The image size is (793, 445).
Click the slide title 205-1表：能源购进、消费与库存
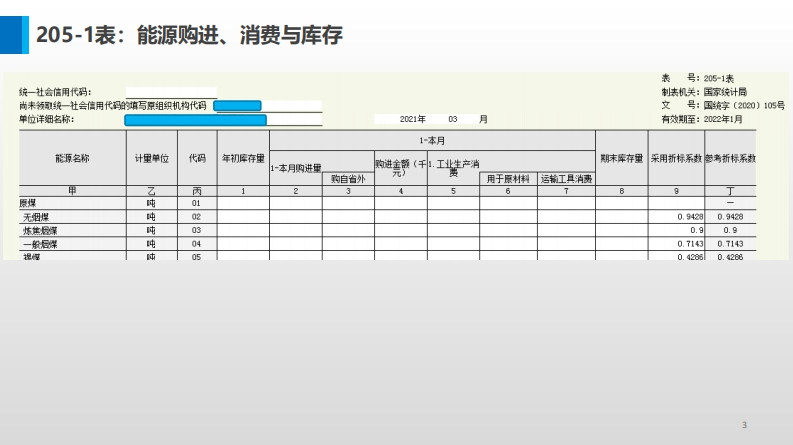click(189, 36)
